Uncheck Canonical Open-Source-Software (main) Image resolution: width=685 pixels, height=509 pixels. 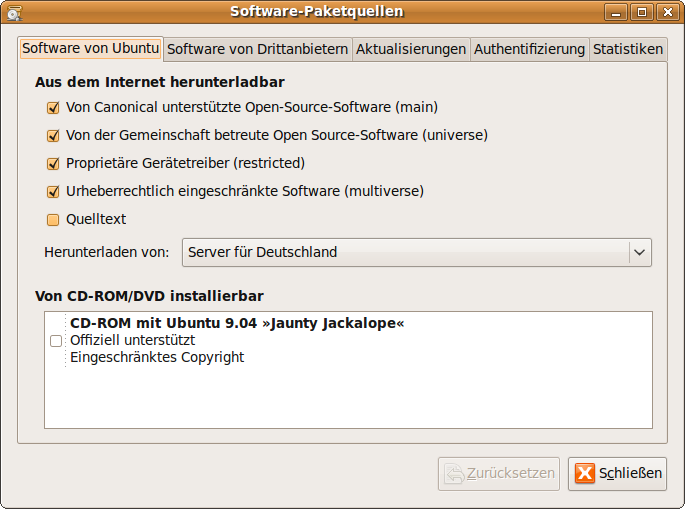point(53,107)
